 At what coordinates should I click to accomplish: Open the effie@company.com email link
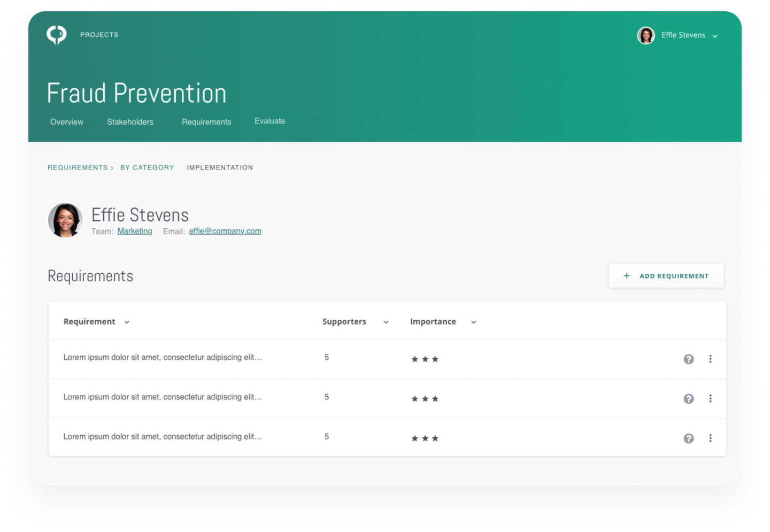click(225, 230)
